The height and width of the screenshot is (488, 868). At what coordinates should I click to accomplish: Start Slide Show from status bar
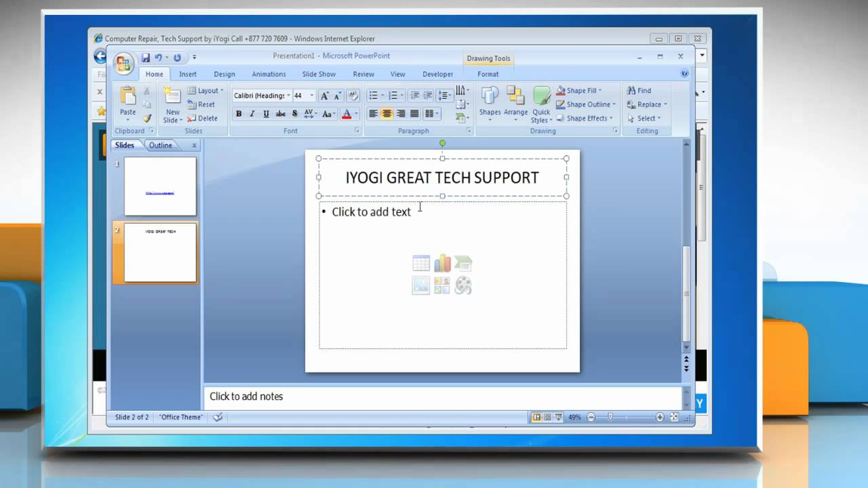pos(559,418)
